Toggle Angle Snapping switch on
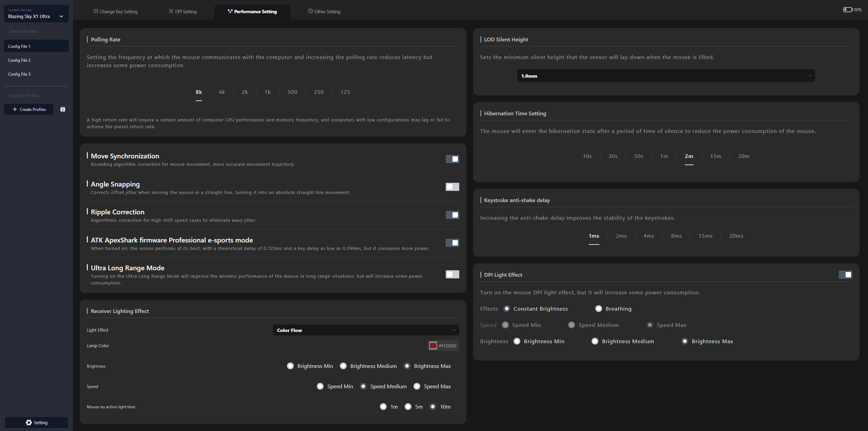868x431 pixels. click(452, 187)
